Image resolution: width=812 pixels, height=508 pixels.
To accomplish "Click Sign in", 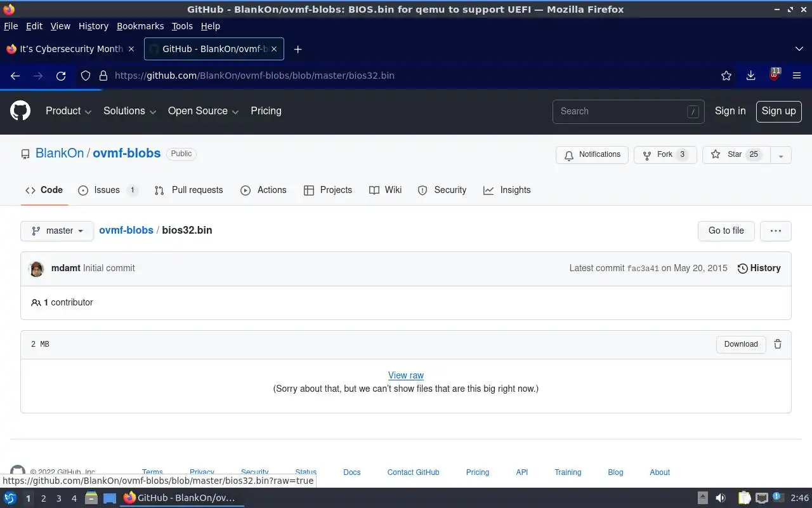I will (x=730, y=111).
